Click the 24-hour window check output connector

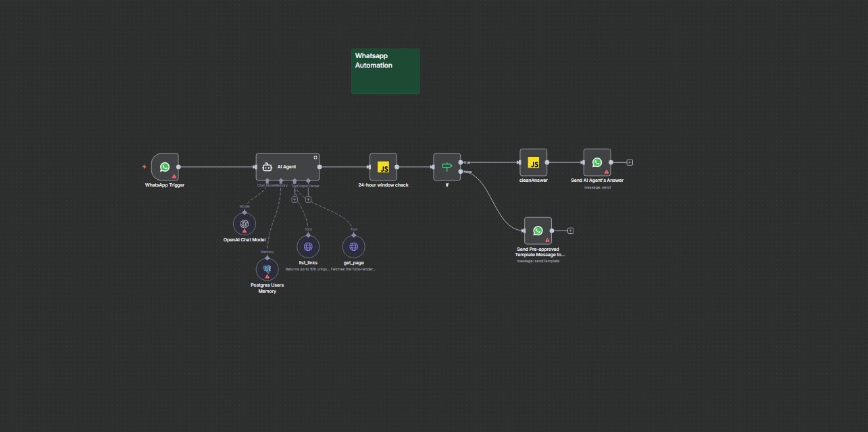[x=397, y=167]
